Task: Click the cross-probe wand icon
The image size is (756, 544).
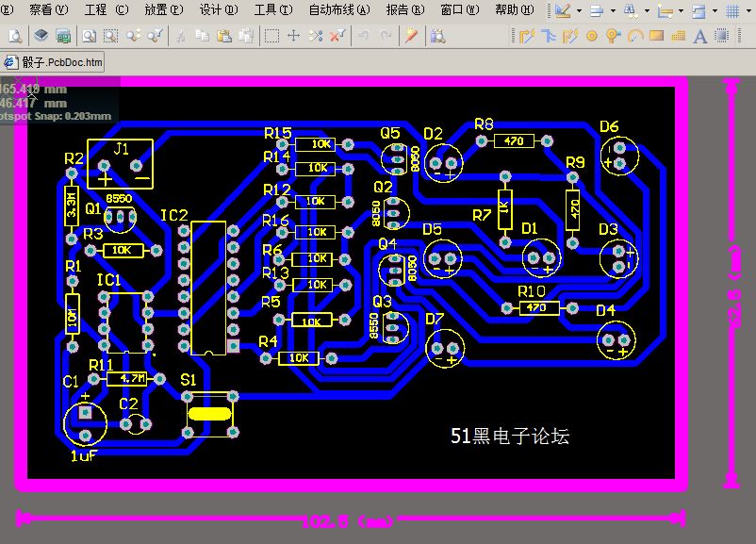Action: [411, 36]
